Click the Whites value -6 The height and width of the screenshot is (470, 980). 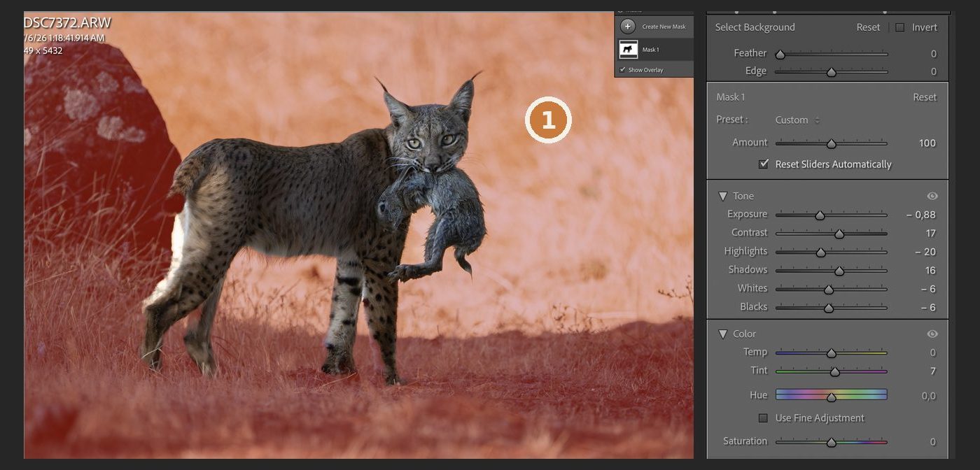tap(928, 290)
